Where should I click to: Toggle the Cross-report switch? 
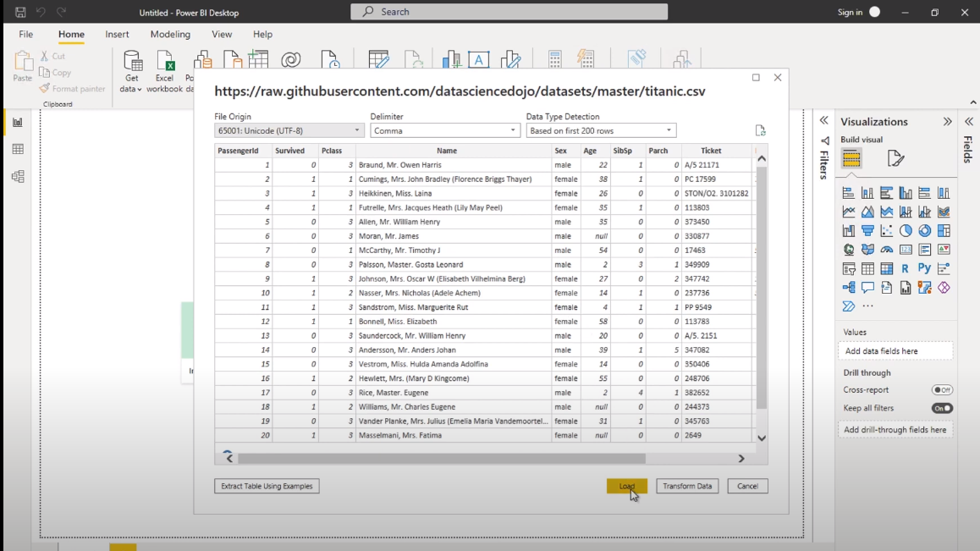pos(942,389)
